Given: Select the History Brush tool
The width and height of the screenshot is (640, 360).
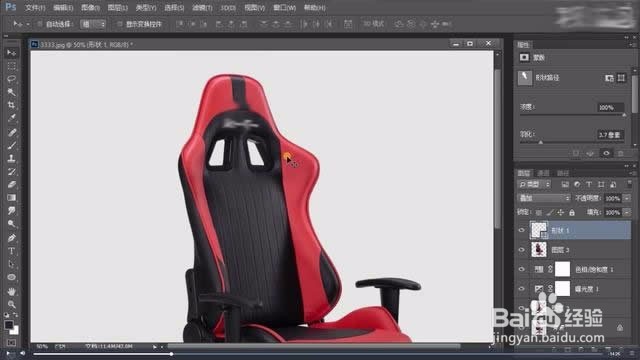Looking at the screenshot, I should pyautogui.click(x=11, y=171).
